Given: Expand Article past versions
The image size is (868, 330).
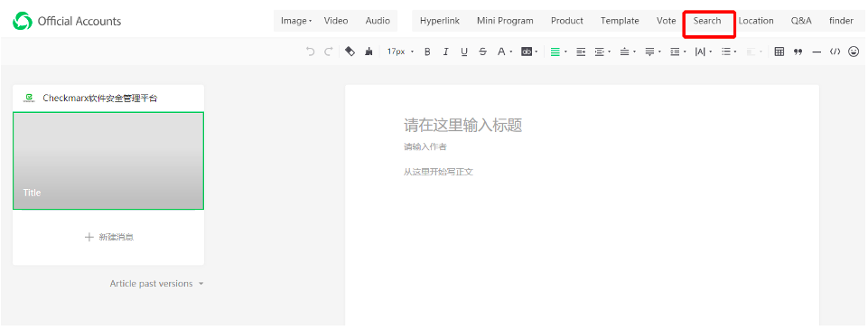Looking at the screenshot, I should 156,284.
